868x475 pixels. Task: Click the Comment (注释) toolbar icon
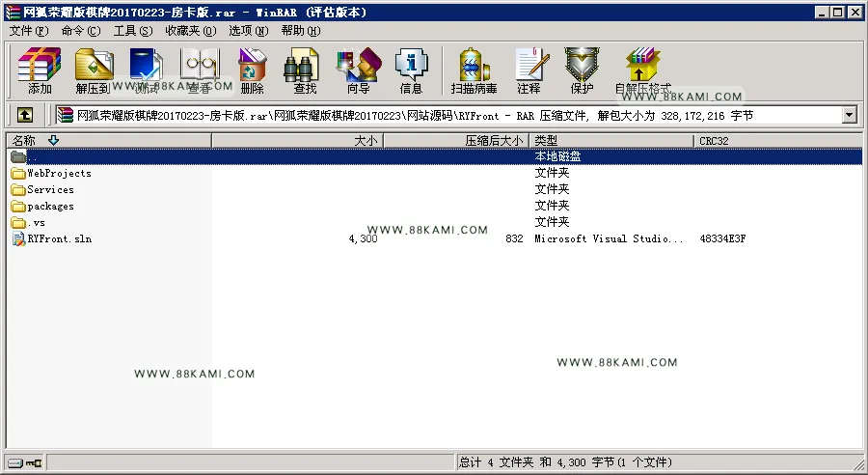click(x=530, y=70)
